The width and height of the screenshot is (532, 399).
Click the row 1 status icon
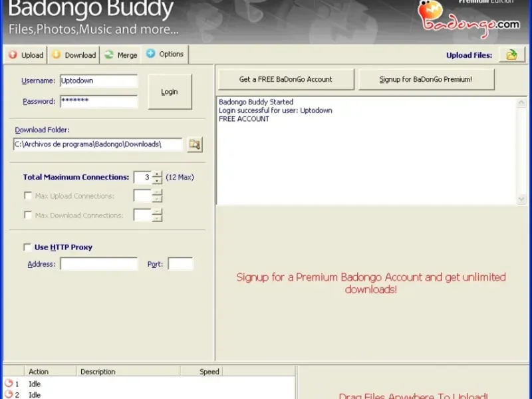click(9, 384)
